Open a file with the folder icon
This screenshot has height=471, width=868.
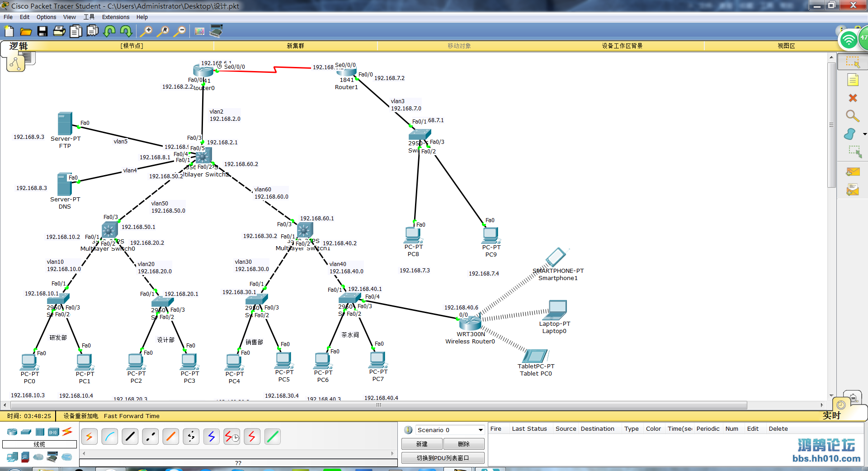click(26, 31)
